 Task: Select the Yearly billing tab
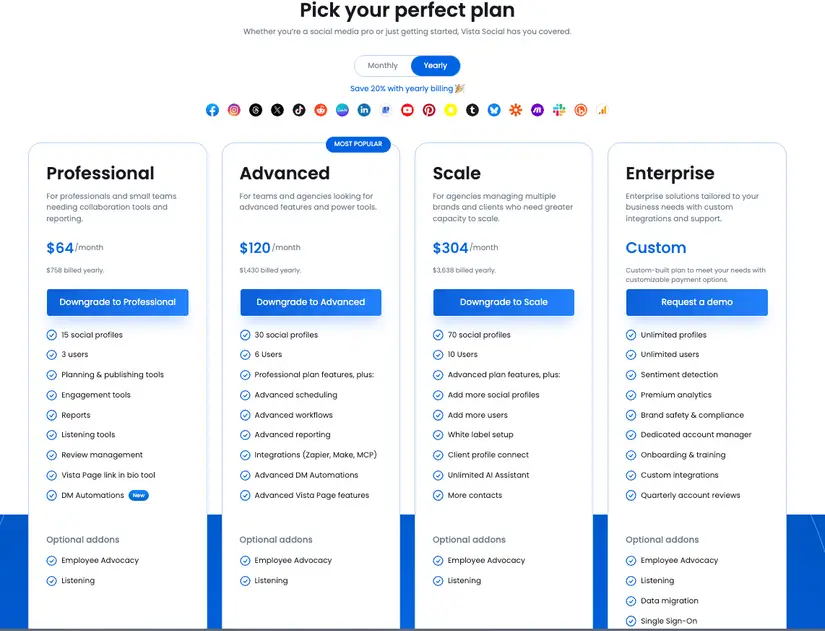[435, 65]
